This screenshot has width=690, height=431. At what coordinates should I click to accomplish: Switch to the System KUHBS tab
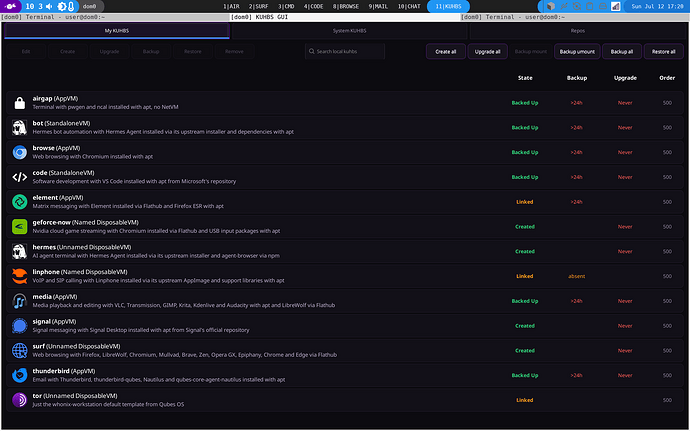[349, 31]
